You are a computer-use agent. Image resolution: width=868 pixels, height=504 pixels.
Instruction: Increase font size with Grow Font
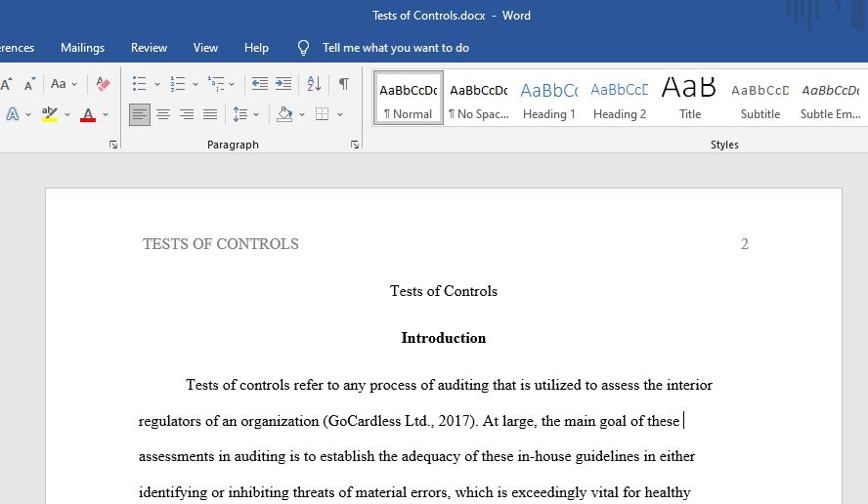[x=7, y=84]
